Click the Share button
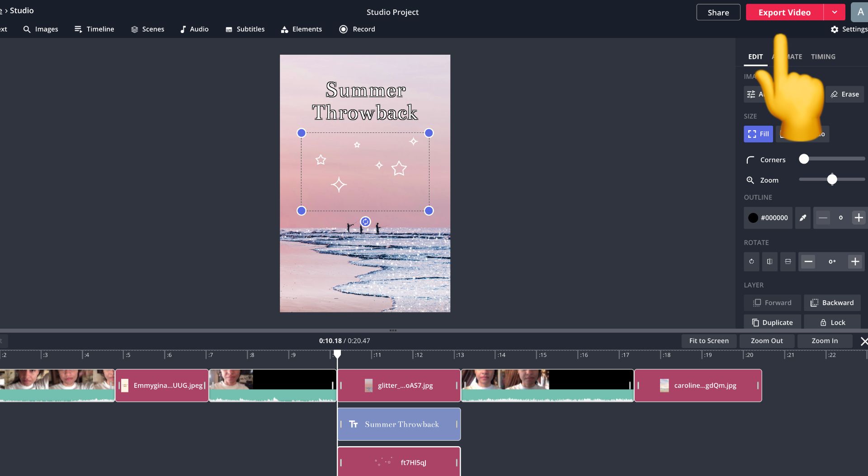The image size is (868, 476). [x=718, y=13]
